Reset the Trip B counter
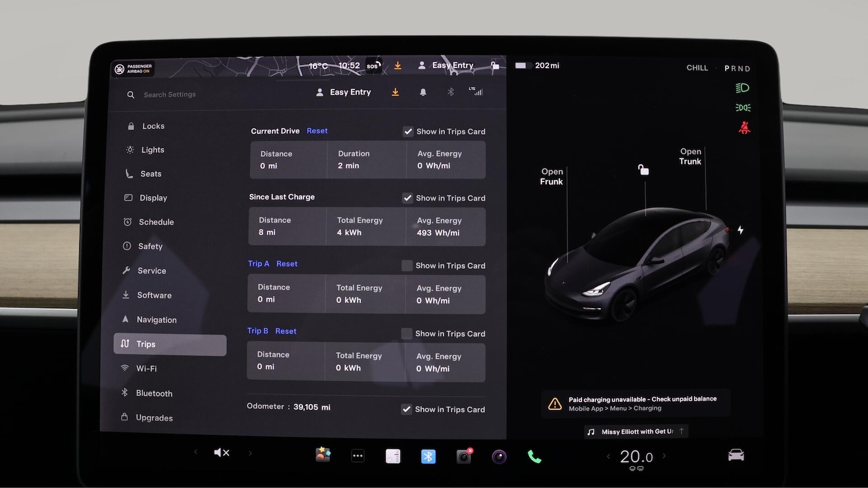The height and width of the screenshot is (488, 868). click(286, 331)
